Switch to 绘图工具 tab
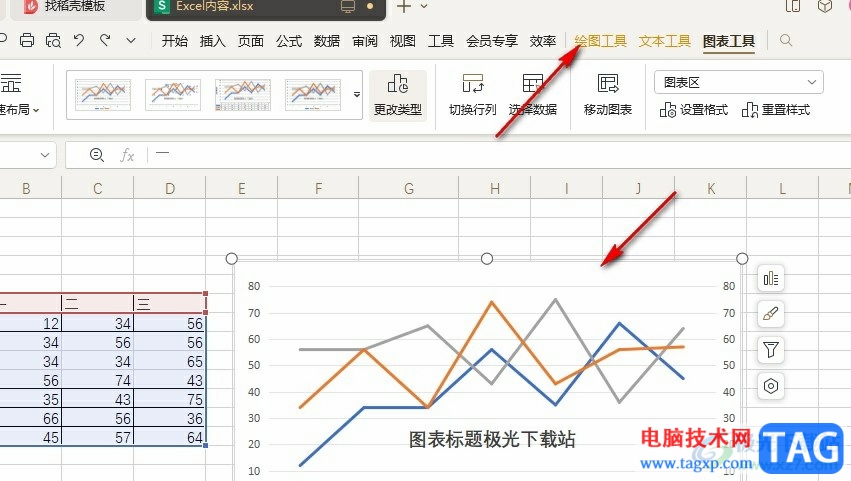The width and height of the screenshot is (851, 481). pyautogui.click(x=600, y=41)
